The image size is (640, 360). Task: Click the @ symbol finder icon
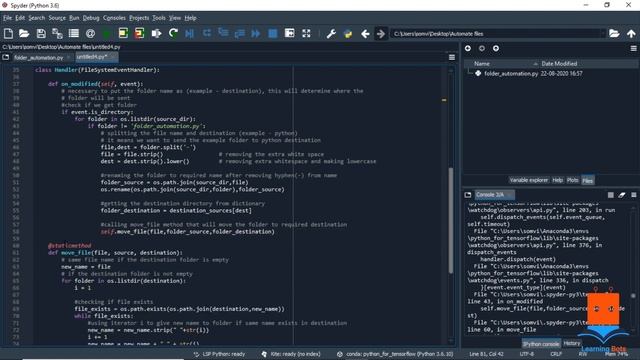point(90,33)
